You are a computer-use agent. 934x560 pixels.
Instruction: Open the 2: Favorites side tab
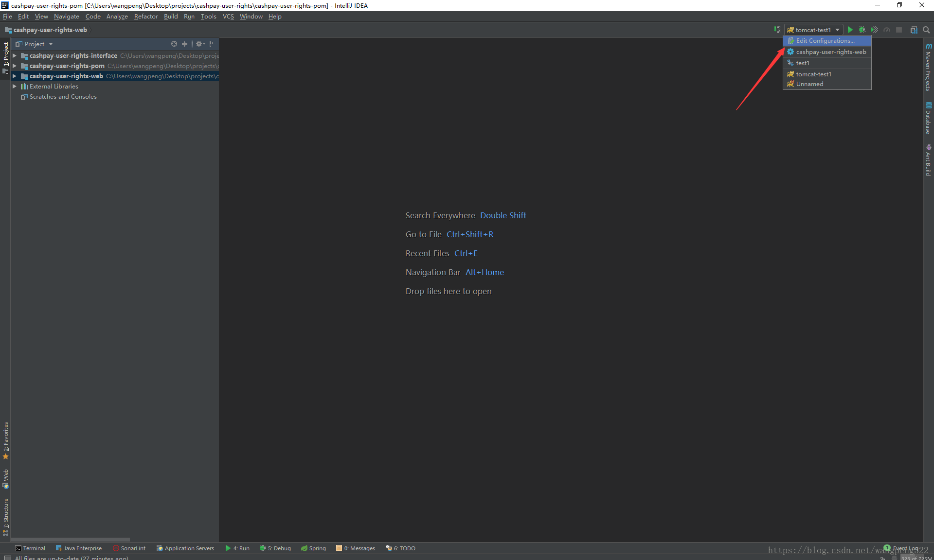(x=6, y=440)
